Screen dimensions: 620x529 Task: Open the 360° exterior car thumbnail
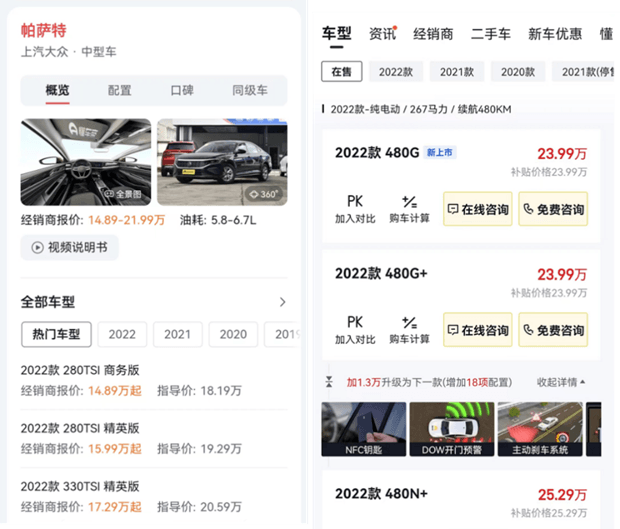[222, 162]
